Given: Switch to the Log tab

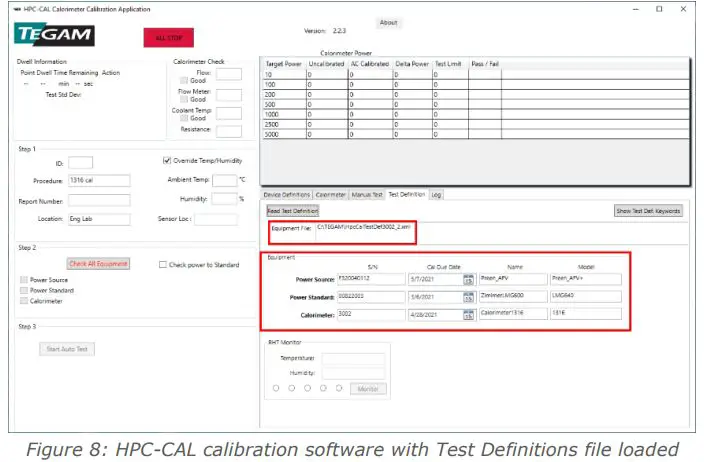Looking at the screenshot, I should pos(436,194).
